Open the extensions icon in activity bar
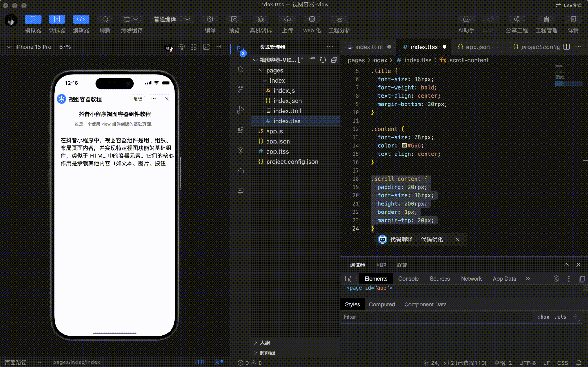Image resolution: width=588 pixels, height=367 pixels. [x=240, y=130]
